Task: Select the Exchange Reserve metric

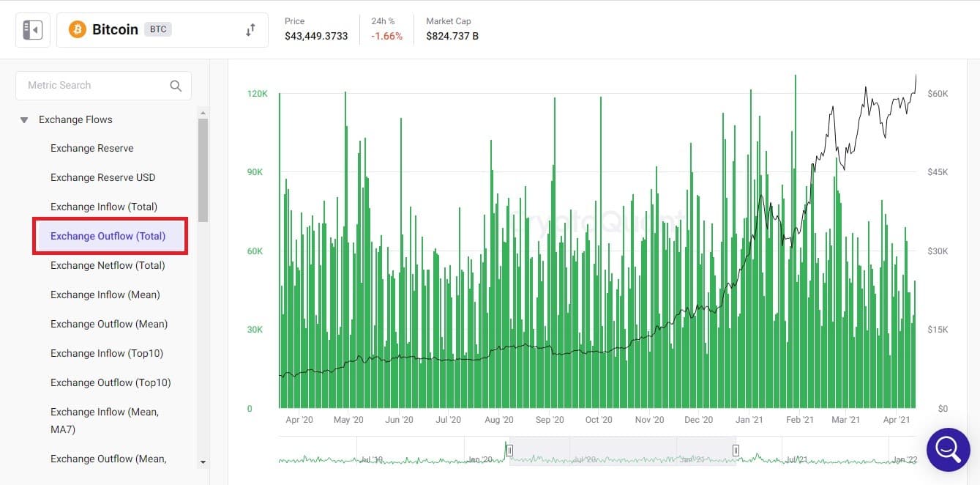Action: (x=92, y=148)
